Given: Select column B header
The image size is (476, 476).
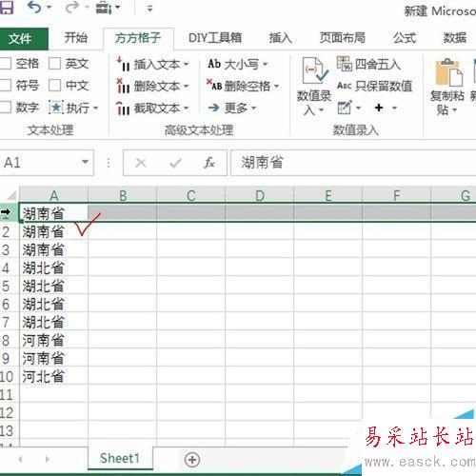Looking at the screenshot, I should pos(123,195).
